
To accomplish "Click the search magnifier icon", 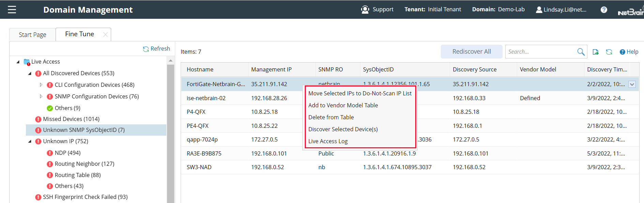I will pos(581,52).
